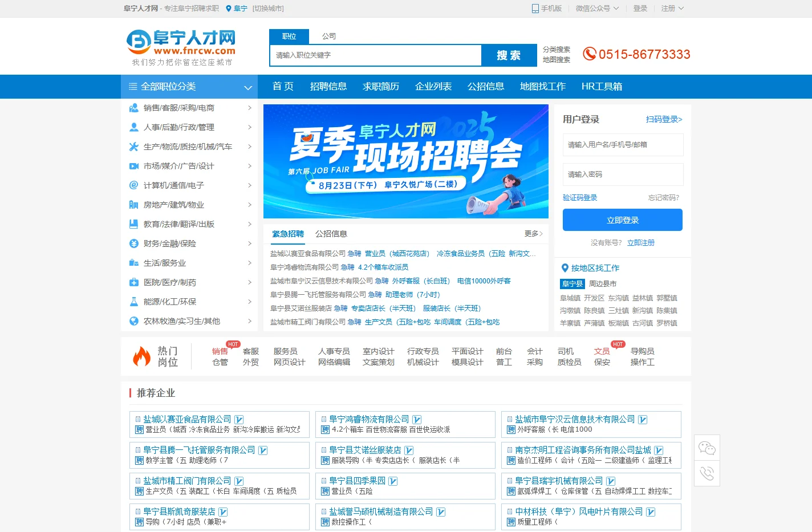Image resolution: width=812 pixels, height=532 pixels.
Task: Select 周边县市 region tab
Action: [x=603, y=284]
